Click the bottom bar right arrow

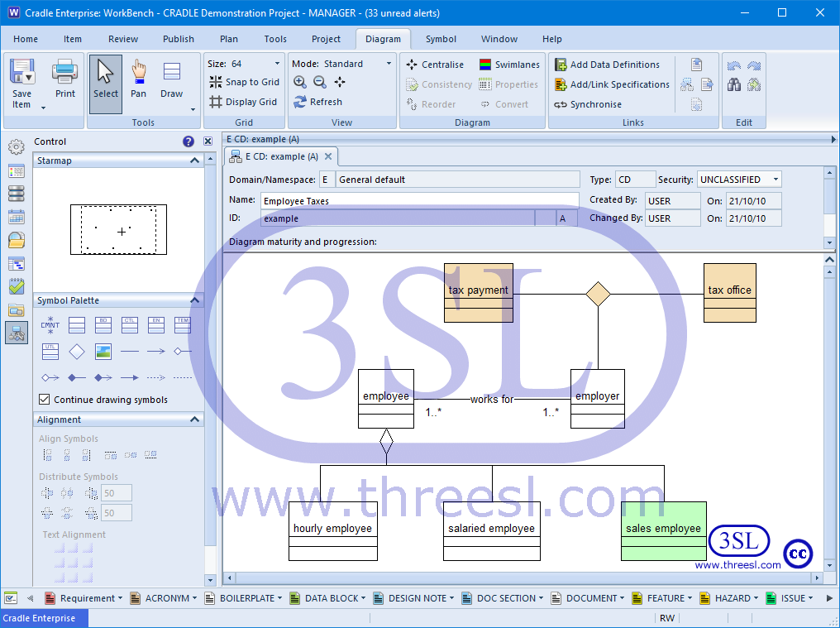coord(829,598)
